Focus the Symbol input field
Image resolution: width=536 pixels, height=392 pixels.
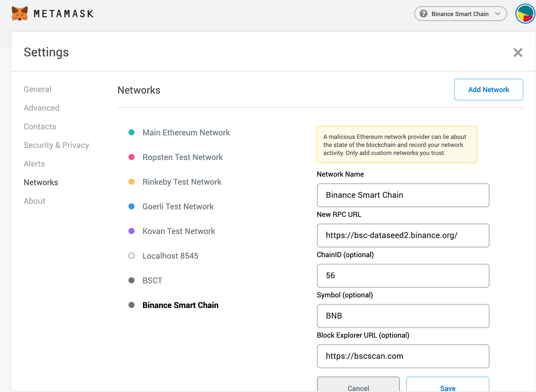pos(403,316)
